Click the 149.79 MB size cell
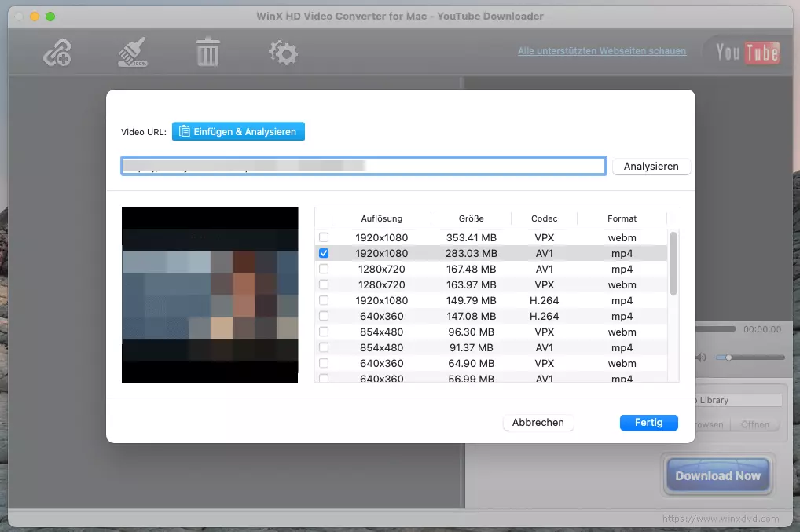Screen dimensions: 800x532 471,301
